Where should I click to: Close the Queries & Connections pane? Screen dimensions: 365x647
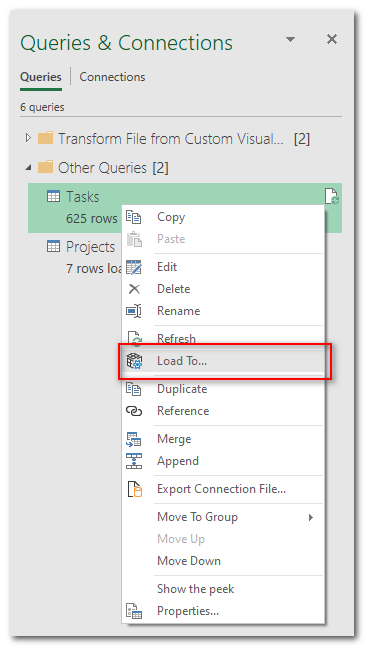[x=332, y=39]
